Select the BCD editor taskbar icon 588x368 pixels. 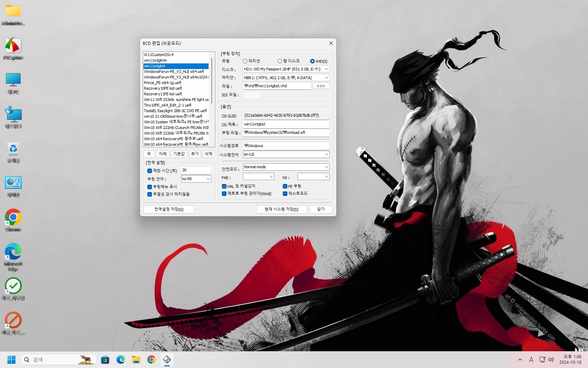167,360
